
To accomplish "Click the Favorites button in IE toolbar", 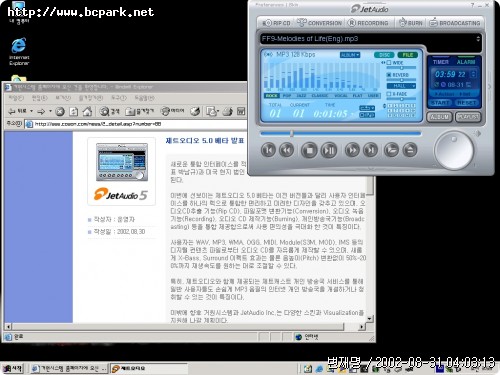I will [140, 111].
